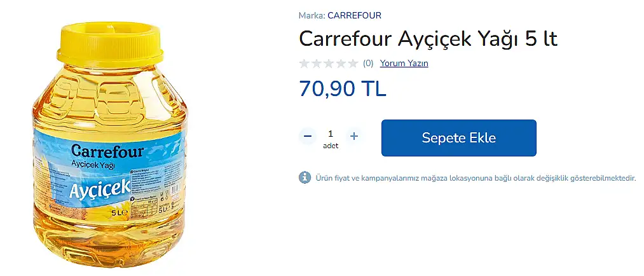The height and width of the screenshot is (276, 644).
Task: Click the adet unit label under quantity
Action: coord(331,146)
